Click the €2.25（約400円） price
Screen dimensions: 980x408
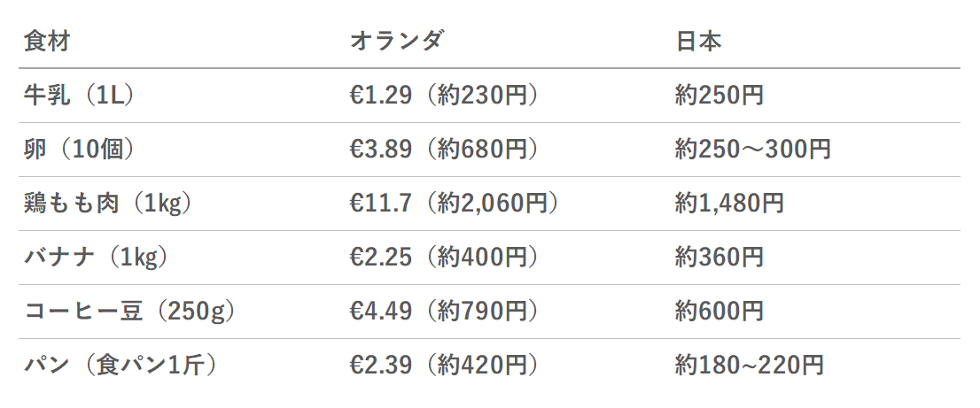444,257
